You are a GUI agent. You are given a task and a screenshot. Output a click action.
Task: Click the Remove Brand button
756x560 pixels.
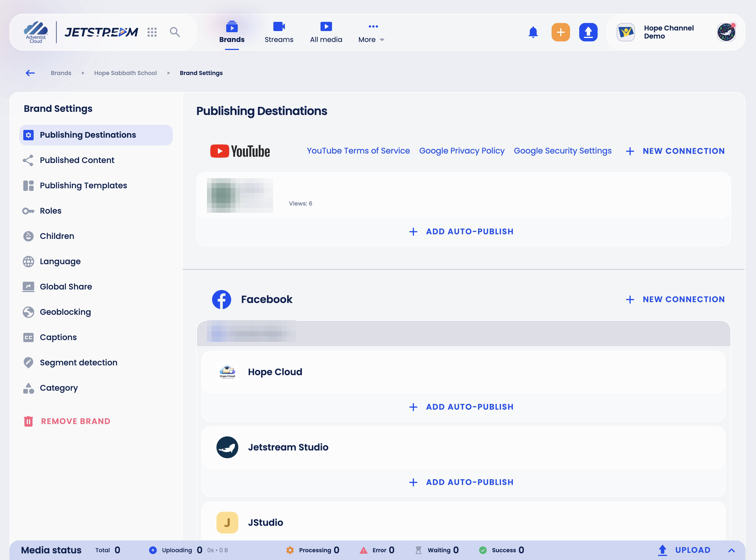[x=67, y=421]
